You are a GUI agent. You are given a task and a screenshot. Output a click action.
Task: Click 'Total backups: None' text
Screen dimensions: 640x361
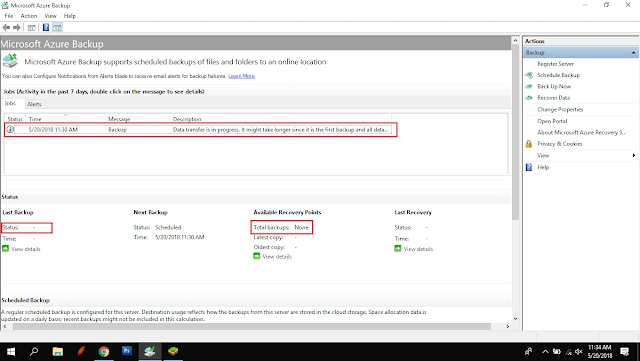[281, 227]
